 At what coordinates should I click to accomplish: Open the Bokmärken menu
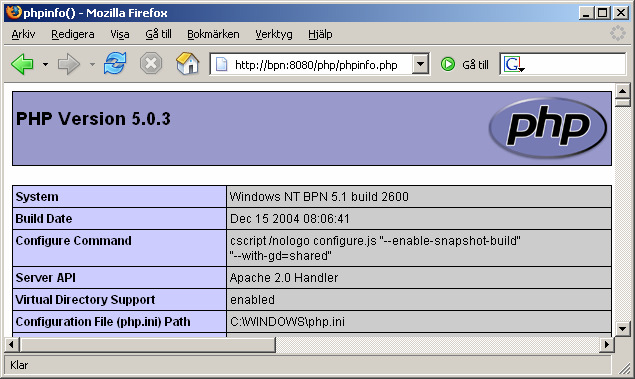pyautogui.click(x=213, y=34)
